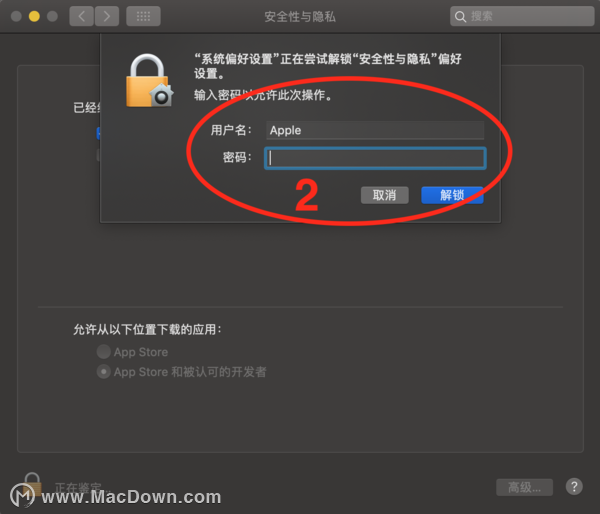Click the lock icon at bottom left
This screenshot has height=514, width=600.
(32, 484)
